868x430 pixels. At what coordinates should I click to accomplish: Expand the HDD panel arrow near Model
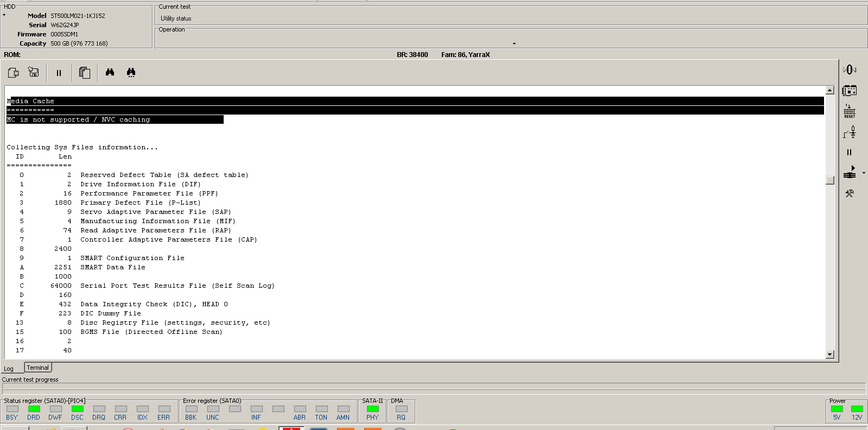coord(4,15)
